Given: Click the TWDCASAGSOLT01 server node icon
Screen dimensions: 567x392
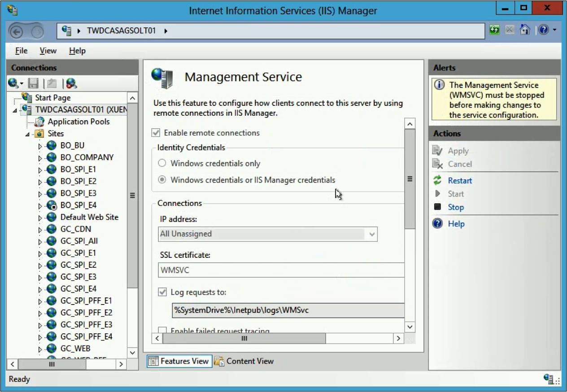Looking at the screenshot, I should [x=27, y=109].
